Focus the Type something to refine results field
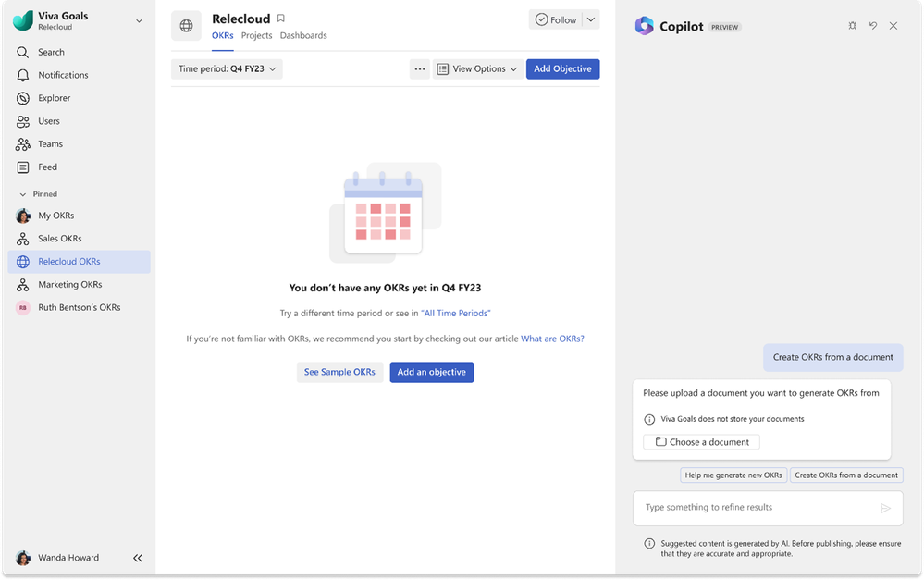The width and height of the screenshot is (924, 580). (768, 508)
